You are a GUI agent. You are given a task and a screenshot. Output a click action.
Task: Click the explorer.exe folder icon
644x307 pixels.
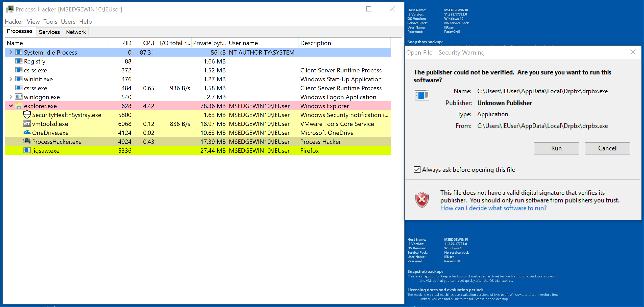(x=19, y=106)
